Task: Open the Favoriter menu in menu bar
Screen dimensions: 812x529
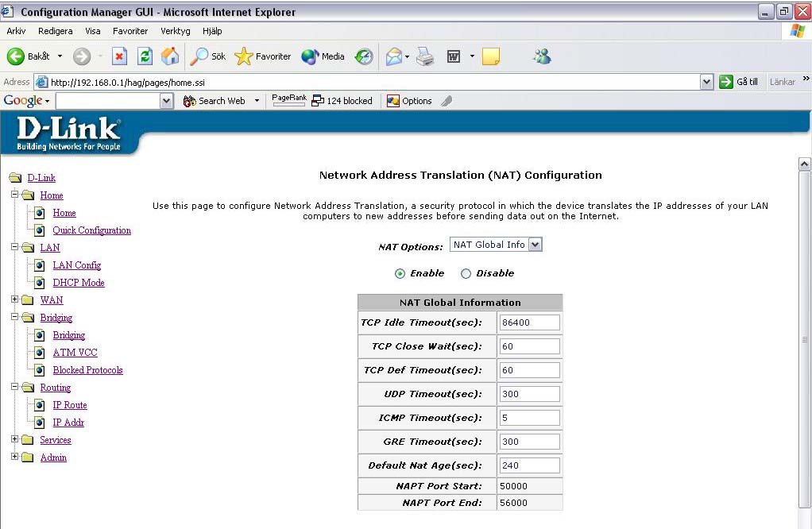Action: [x=130, y=31]
